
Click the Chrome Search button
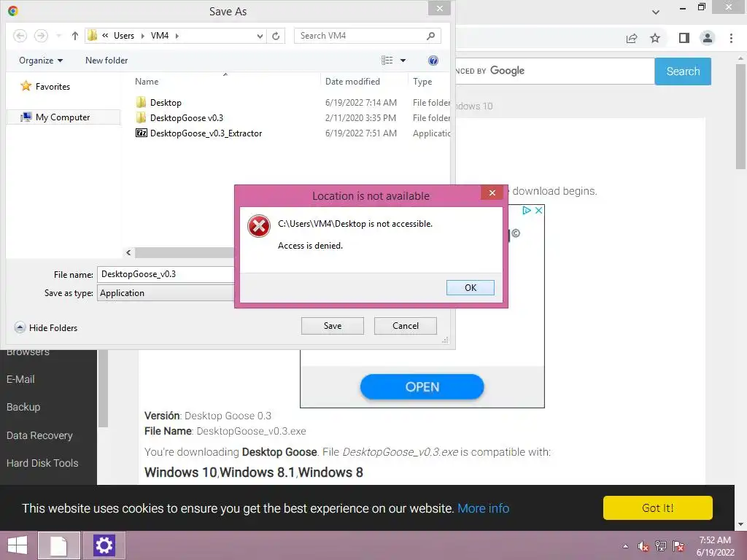683,71
